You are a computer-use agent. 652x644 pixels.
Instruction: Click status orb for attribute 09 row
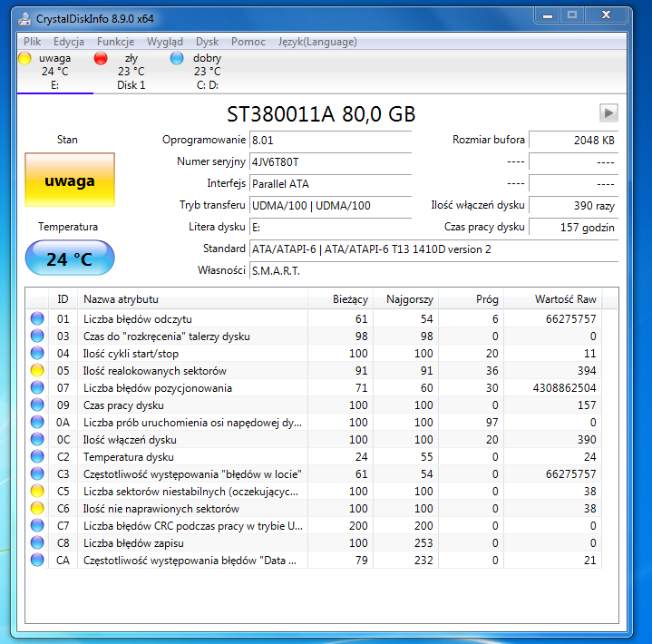coord(37,405)
